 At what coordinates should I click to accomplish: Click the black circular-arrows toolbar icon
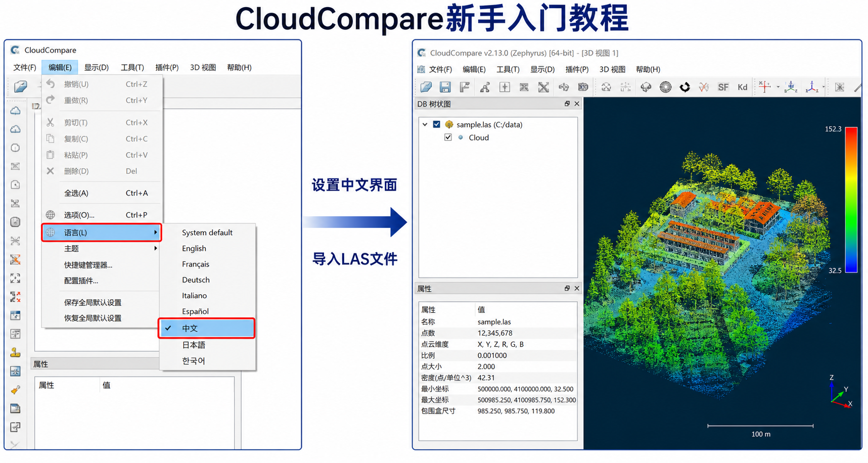[x=684, y=87]
